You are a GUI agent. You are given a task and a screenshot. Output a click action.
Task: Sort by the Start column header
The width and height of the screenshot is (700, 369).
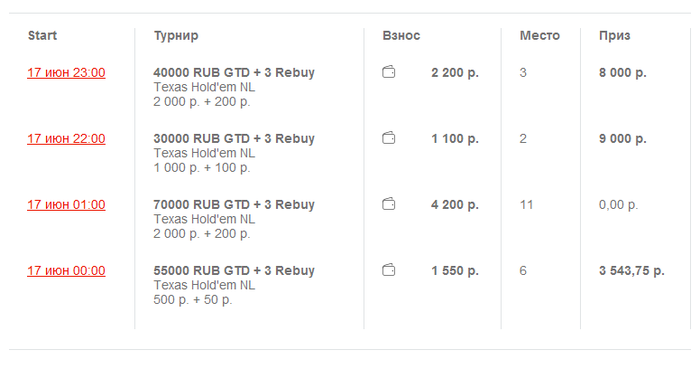pyautogui.click(x=42, y=35)
